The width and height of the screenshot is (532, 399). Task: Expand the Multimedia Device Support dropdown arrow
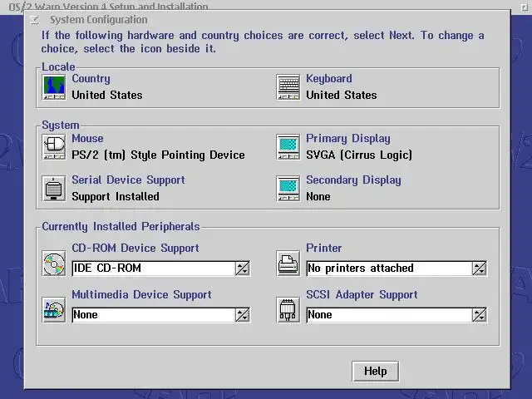click(x=242, y=315)
